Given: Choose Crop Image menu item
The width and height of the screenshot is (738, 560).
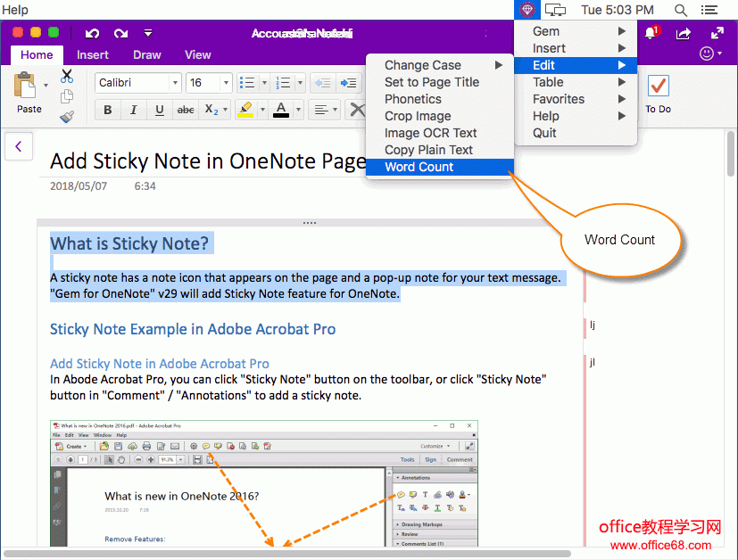Looking at the screenshot, I should (x=440, y=116).
